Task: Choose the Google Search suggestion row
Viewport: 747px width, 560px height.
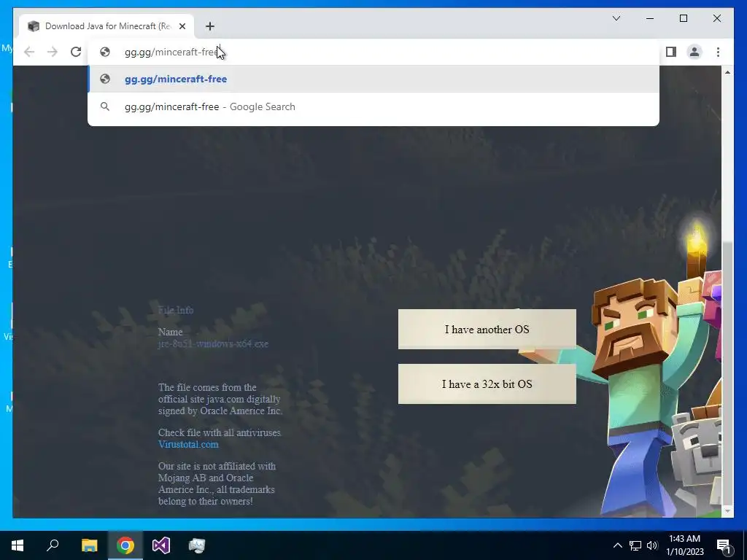Action: tap(373, 106)
